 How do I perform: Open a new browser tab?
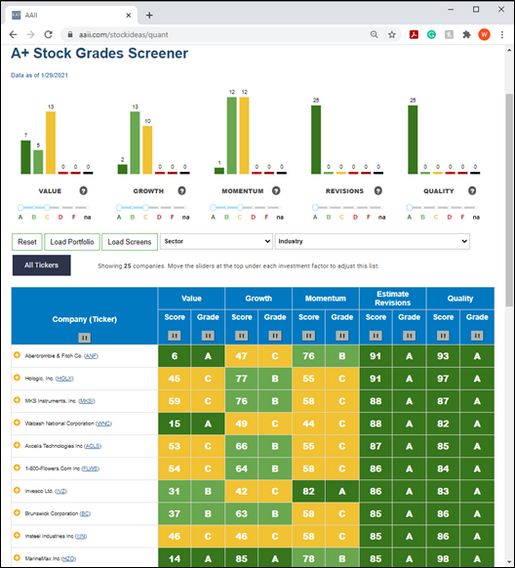point(149,15)
